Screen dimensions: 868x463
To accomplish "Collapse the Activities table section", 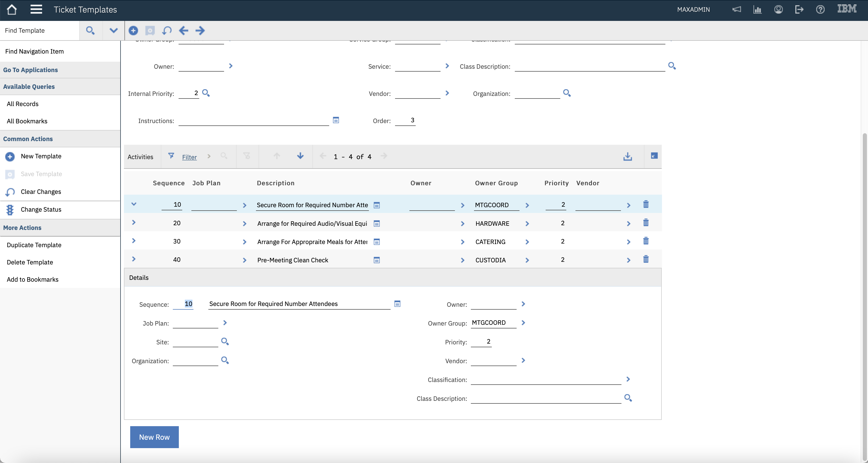I will tap(654, 156).
